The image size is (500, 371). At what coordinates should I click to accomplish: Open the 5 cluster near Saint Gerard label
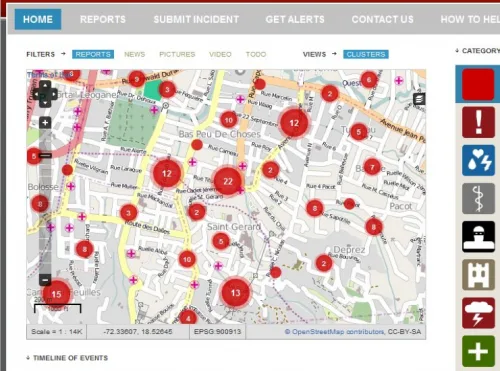[221, 241]
